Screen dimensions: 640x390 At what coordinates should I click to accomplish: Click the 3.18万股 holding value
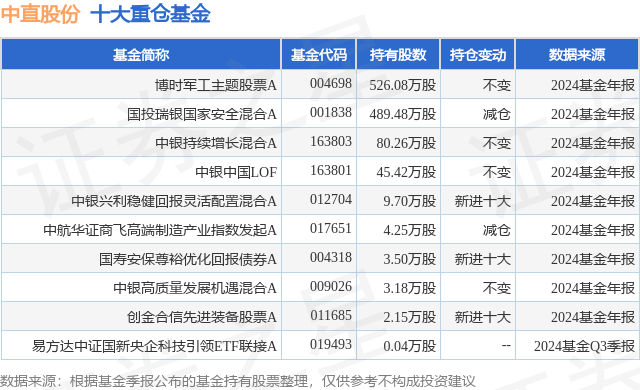point(409,288)
